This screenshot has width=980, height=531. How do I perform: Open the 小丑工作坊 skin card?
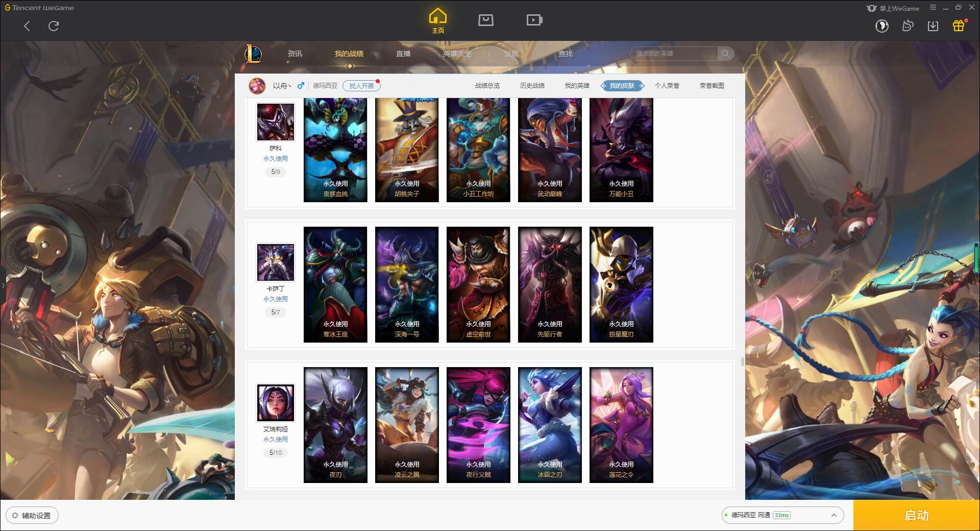tap(478, 150)
